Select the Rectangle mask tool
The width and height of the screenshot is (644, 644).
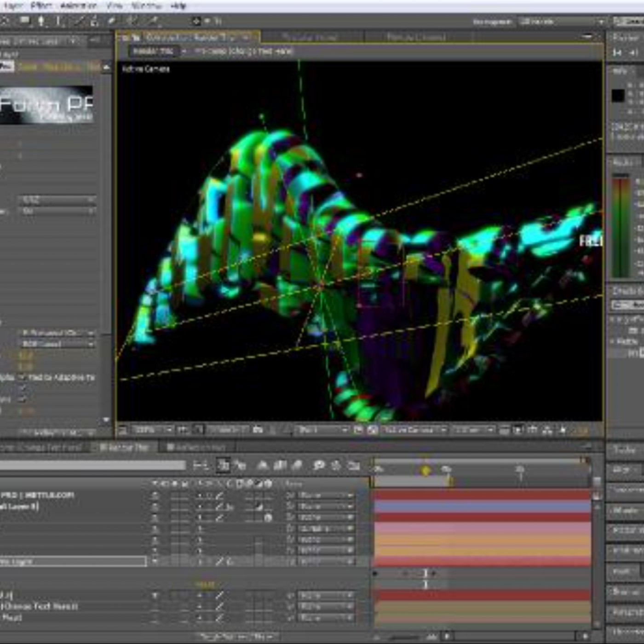click(24, 21)
